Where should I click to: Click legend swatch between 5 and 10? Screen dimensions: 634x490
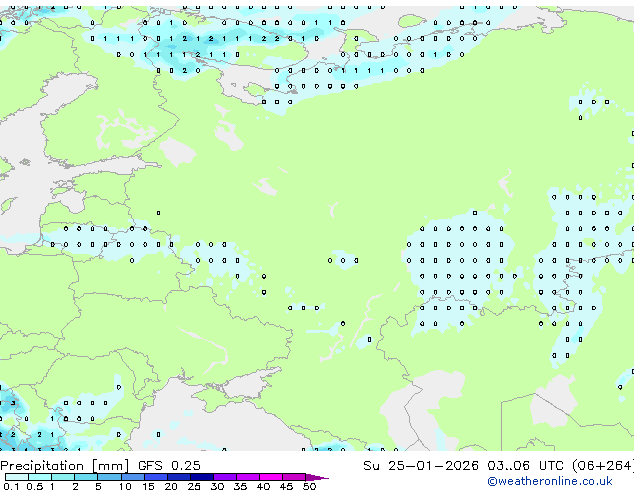tap(109, 477)
